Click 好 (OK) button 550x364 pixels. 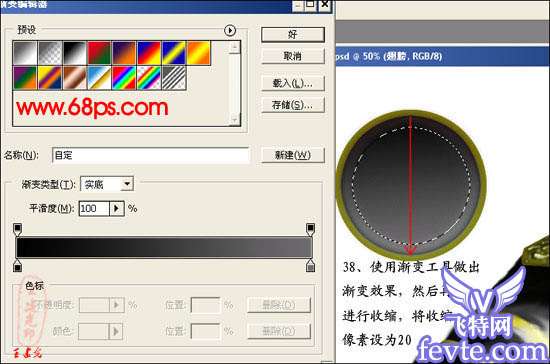pyautogui.click(x=293, y=34)
